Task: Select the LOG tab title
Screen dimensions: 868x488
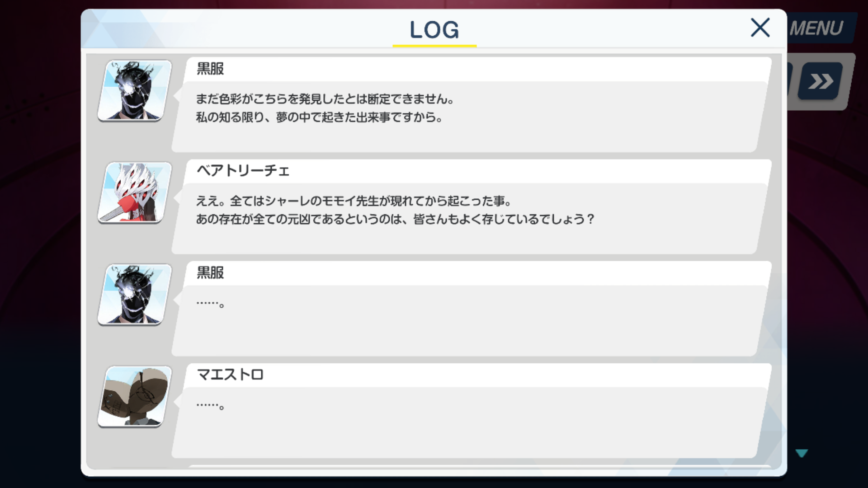Action: [x=434, y=30]
